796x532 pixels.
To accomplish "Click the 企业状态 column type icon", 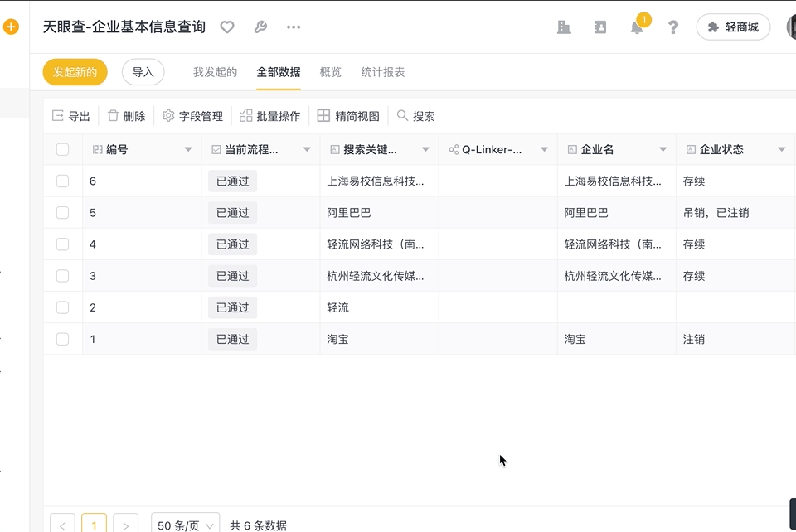I will [691, 150].
